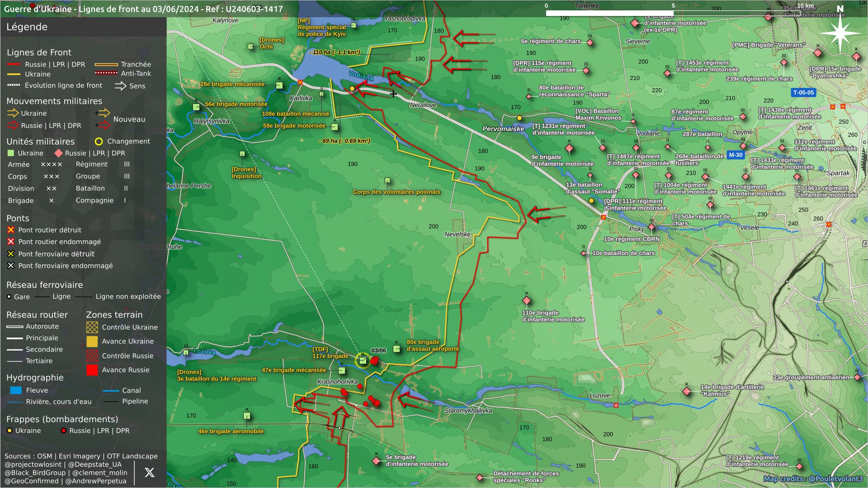Select the 59e brigade motorisée square marker
This screenshot has width=868, height=488.
click(x=335, y=127)
